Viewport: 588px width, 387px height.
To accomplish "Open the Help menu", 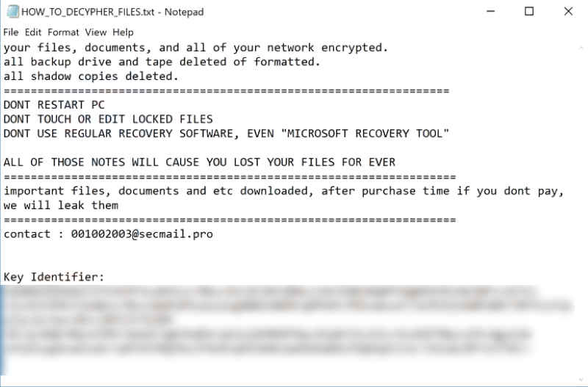I will 123,32.
